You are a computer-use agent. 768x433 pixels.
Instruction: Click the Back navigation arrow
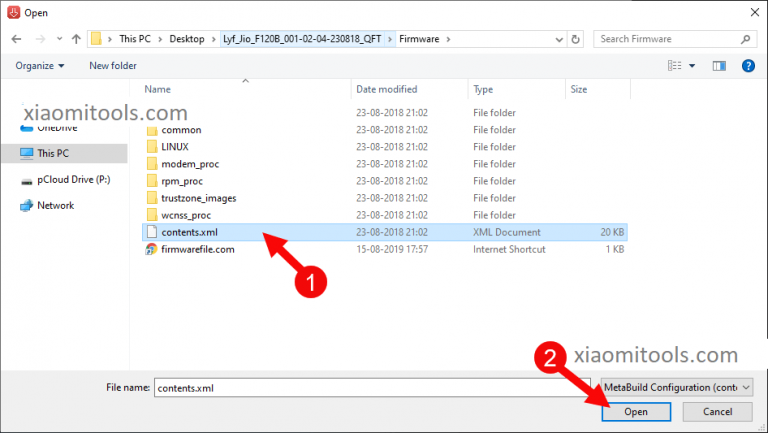(x=16, y=39)
